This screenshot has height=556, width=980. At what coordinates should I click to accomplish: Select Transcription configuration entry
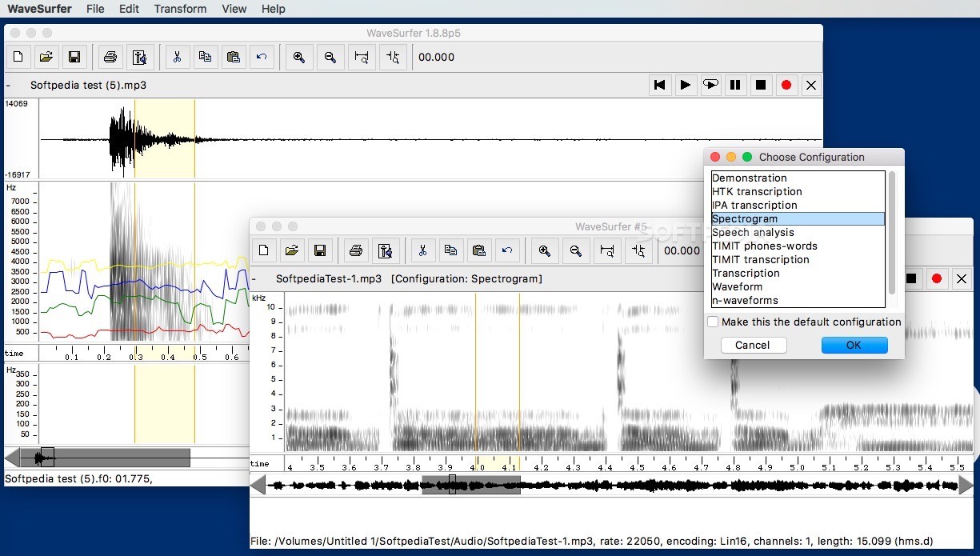pyautogui.click(x=798, y=274)
